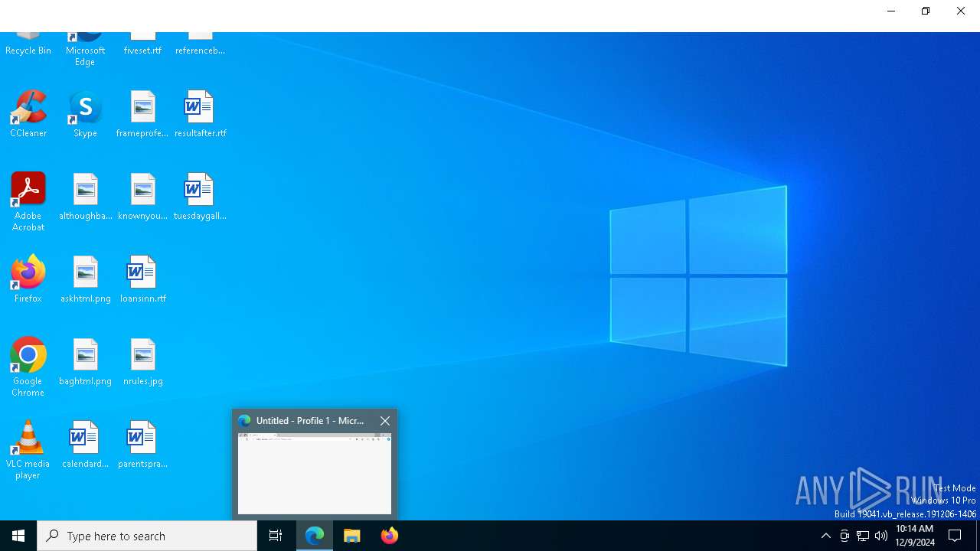This screenshot has height=551, width=980.
Task: Select the parentspra... Word document
Action: point(142,445)
